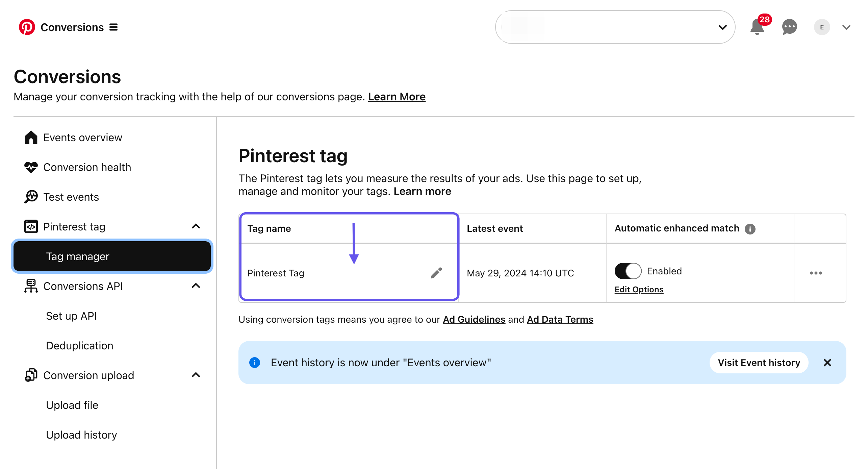Open the Conversions hamburger menu

[113, 27]
